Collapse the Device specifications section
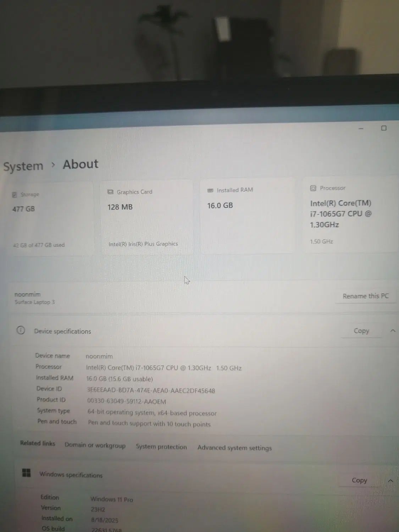The width and height of the screenshot is (399, 532). tap(393, 331)
